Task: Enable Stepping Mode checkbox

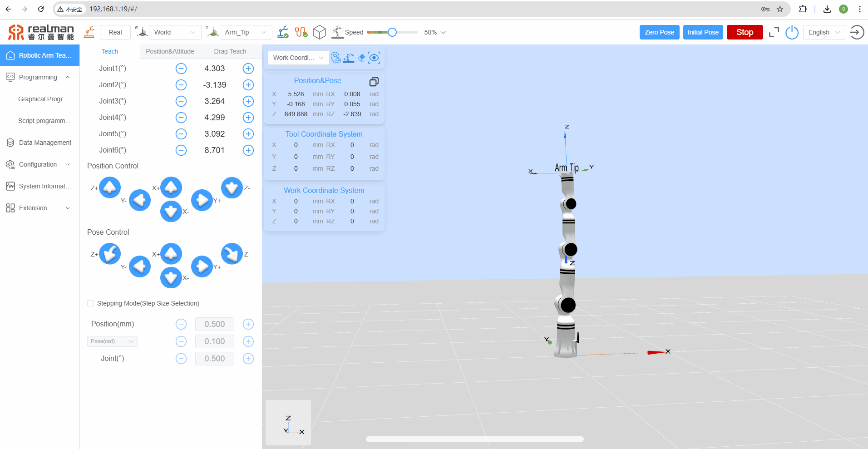Action: 90,303
